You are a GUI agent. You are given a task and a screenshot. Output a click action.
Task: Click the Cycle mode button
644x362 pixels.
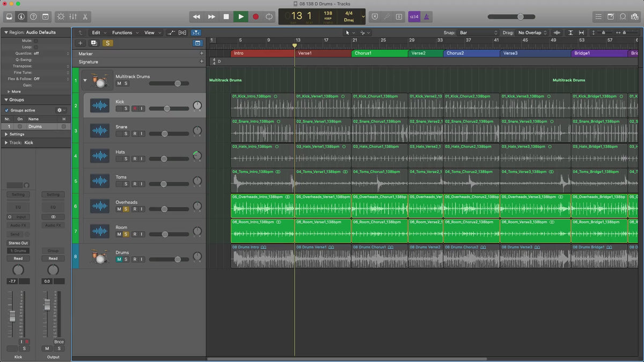(269, 17)
